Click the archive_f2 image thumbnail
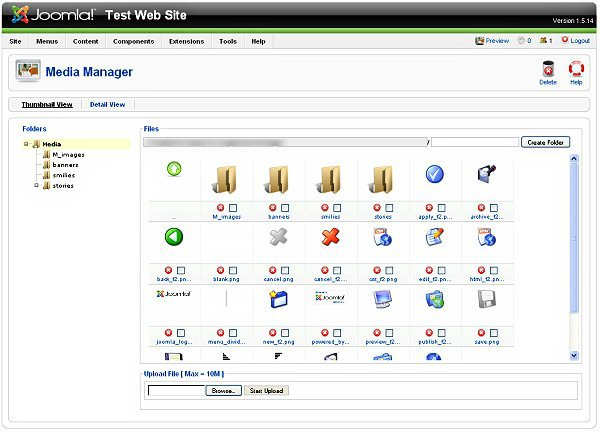This screenshot has height=432, width=600. tap(487, 174)
